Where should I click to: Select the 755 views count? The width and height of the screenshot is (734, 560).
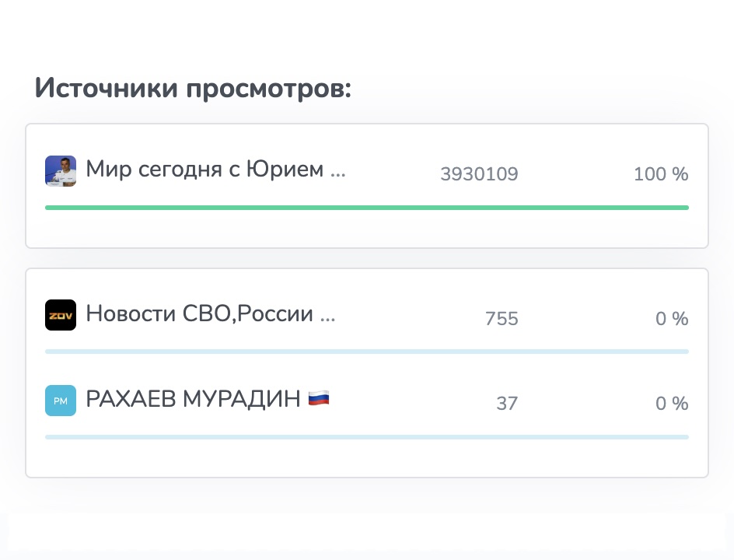(502, 318)
